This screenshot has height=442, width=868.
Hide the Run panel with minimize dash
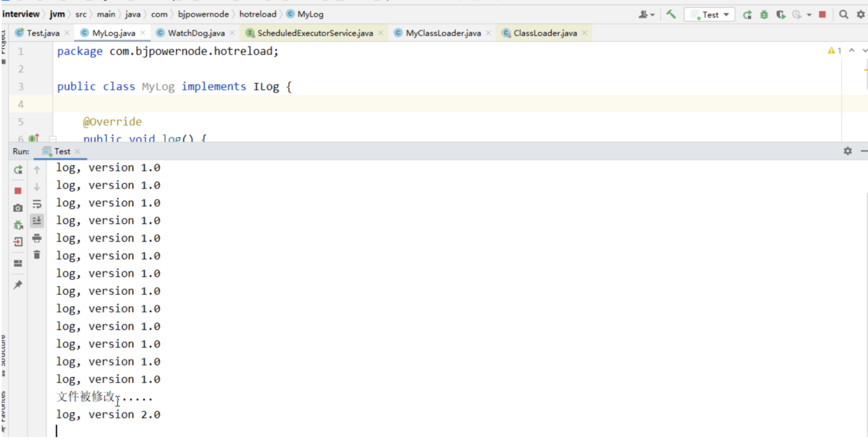(864, 151)
